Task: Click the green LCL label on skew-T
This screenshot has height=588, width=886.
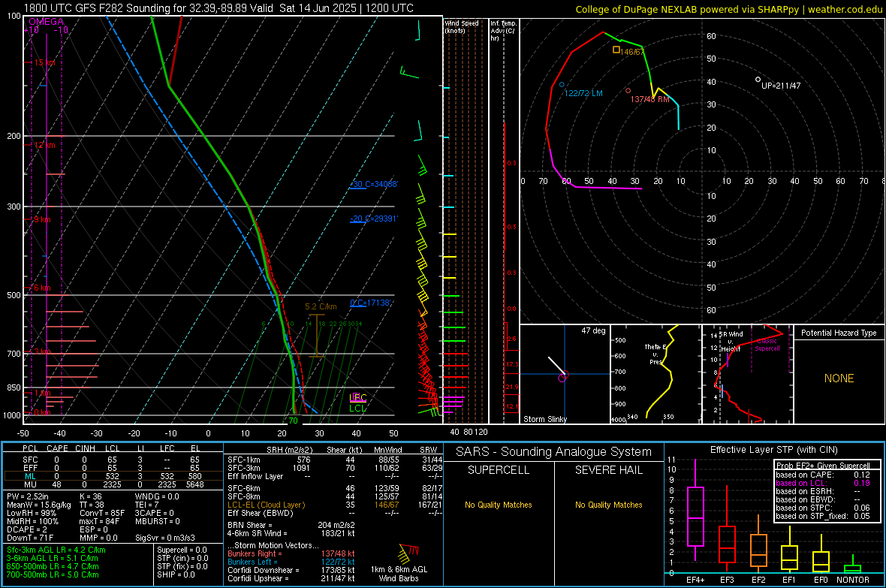Action: 357,409
